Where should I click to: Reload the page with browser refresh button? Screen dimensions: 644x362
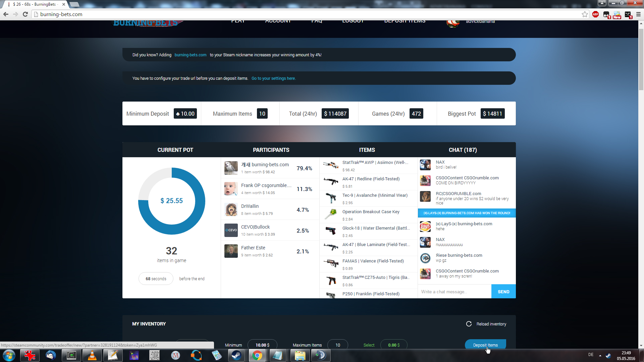(25, 14)
